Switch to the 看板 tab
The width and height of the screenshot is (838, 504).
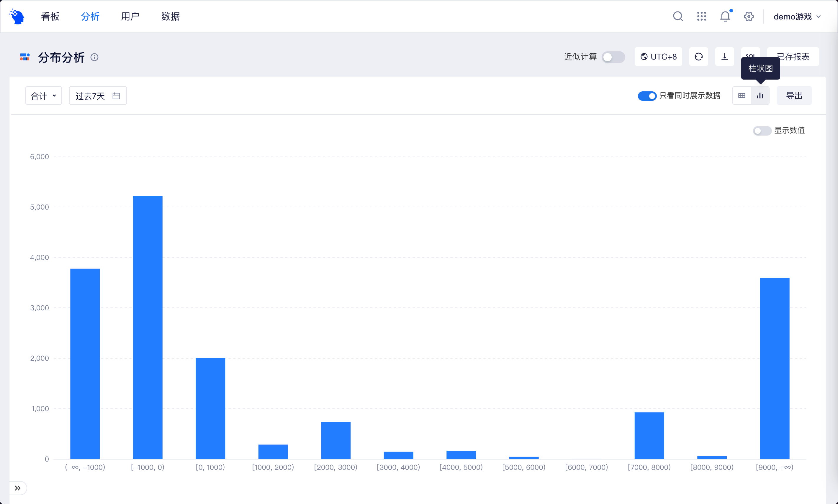coord(50,16)
